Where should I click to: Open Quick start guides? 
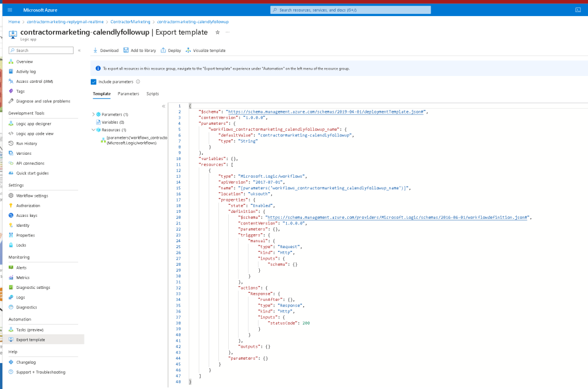(32, 173)
